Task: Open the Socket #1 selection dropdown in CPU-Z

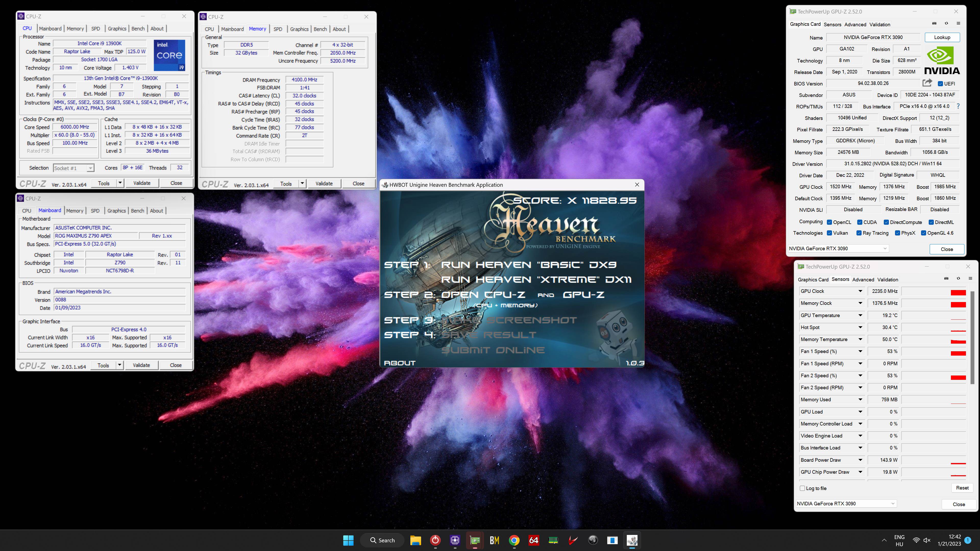Action: 73,168
